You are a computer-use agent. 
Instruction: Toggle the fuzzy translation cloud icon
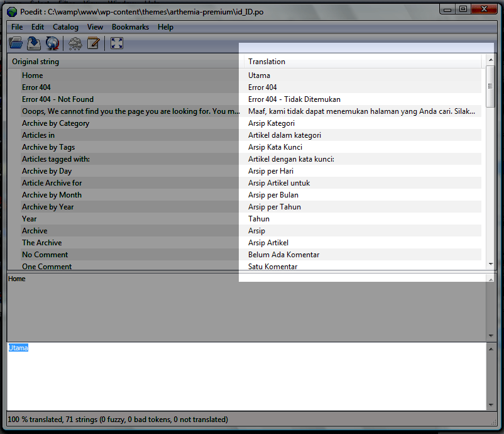pyautogui.click(x=75, y=43)
